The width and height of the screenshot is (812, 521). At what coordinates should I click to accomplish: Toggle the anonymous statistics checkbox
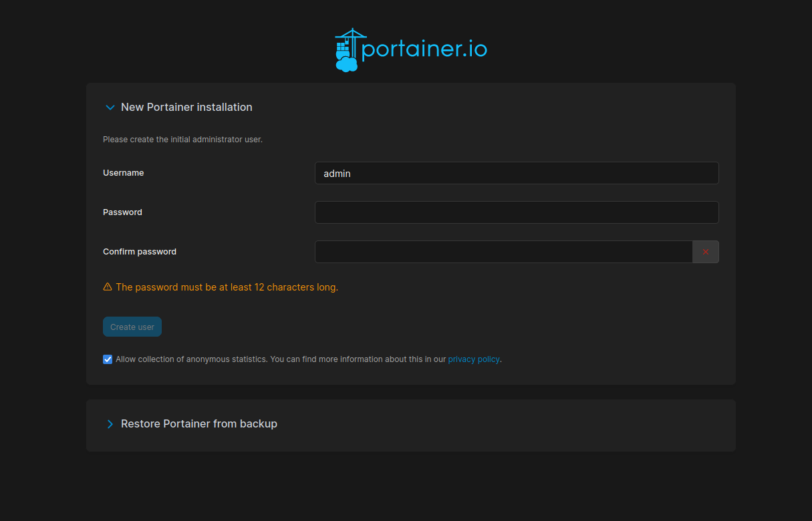[108, 359]
